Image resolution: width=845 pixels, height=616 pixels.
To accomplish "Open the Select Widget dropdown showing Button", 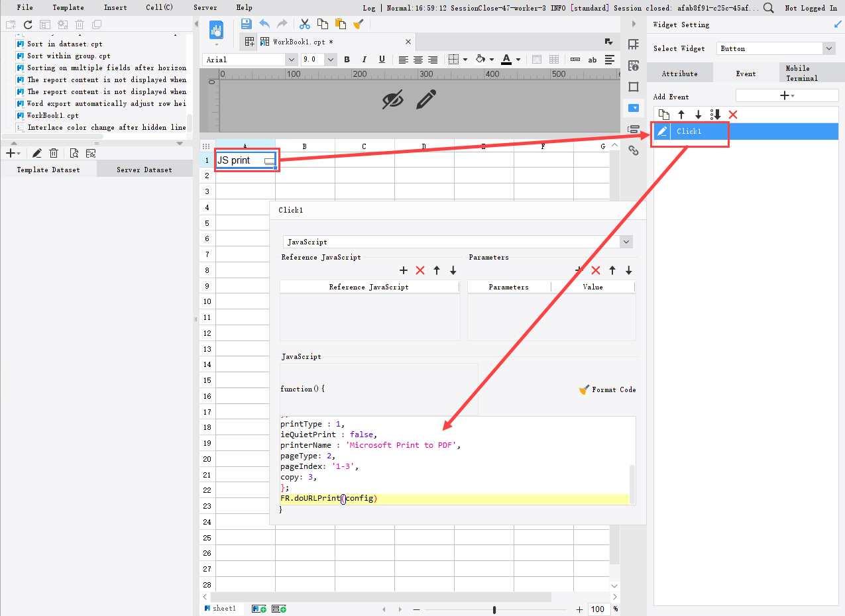I will 828,48.
